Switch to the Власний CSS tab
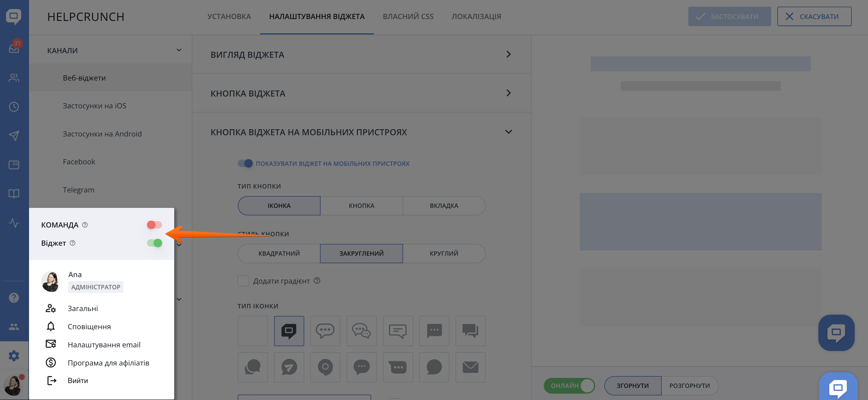The height and width of the screenshot is (400, 868). pyautogui.click(x=408, y=17)
